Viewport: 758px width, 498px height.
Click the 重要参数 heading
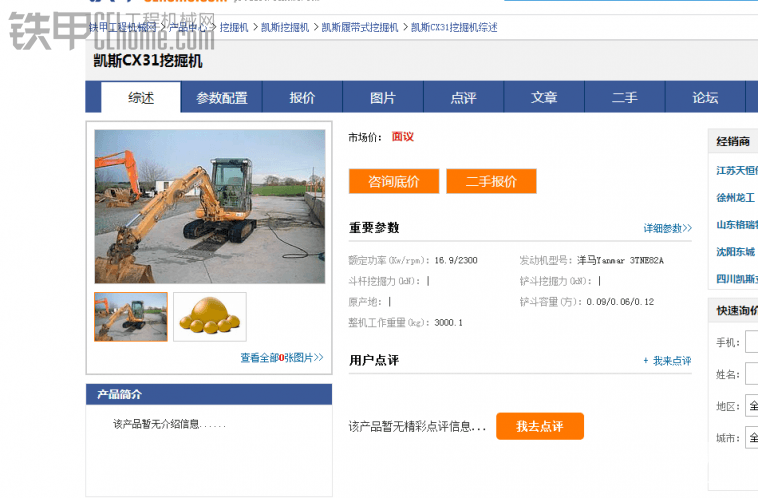pos(374,228)
